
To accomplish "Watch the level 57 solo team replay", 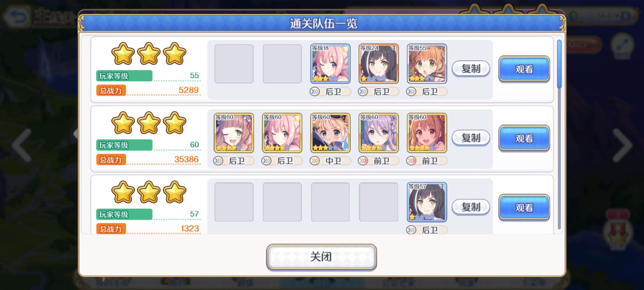I will [x=524, y=208].
